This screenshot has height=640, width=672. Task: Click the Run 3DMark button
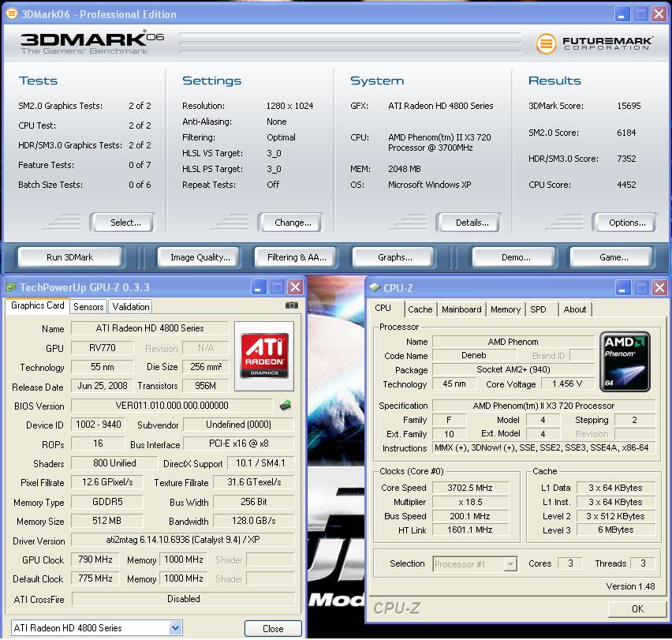pyautogui.click(x=70, y=257)
